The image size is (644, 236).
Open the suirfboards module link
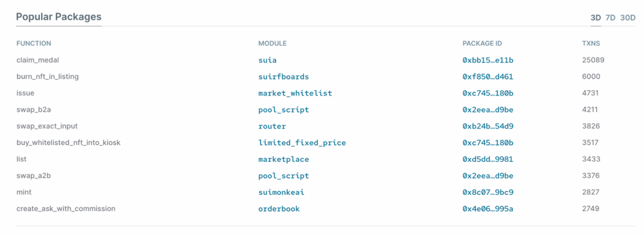click(283, 76)
